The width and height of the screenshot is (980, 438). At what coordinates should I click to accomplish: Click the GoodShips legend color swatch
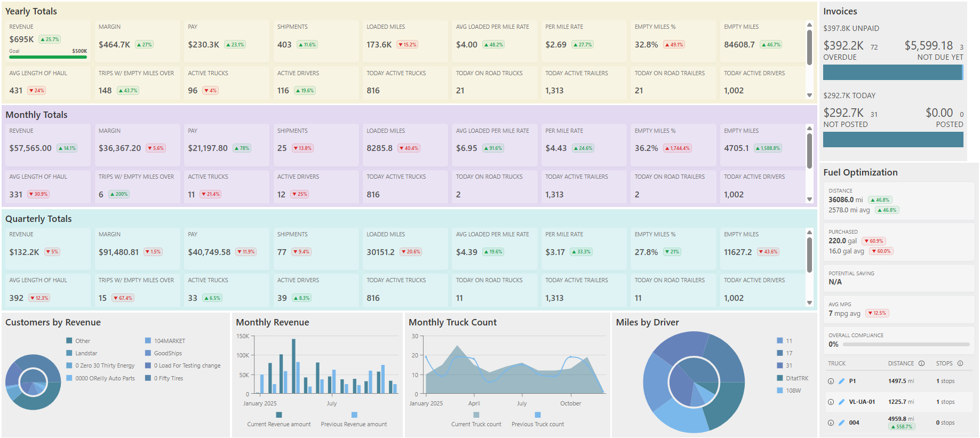(x=148, y=353)
